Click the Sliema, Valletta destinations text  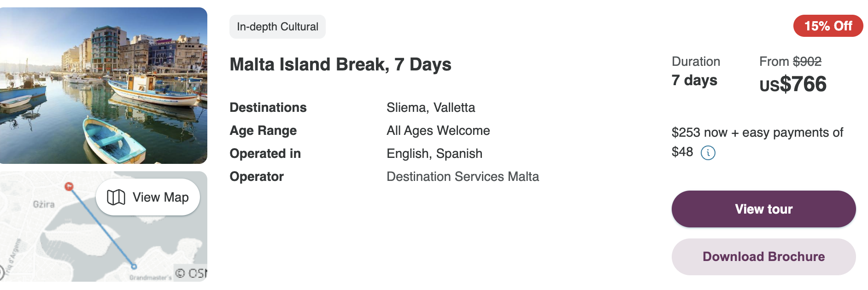tap(431, 107)
